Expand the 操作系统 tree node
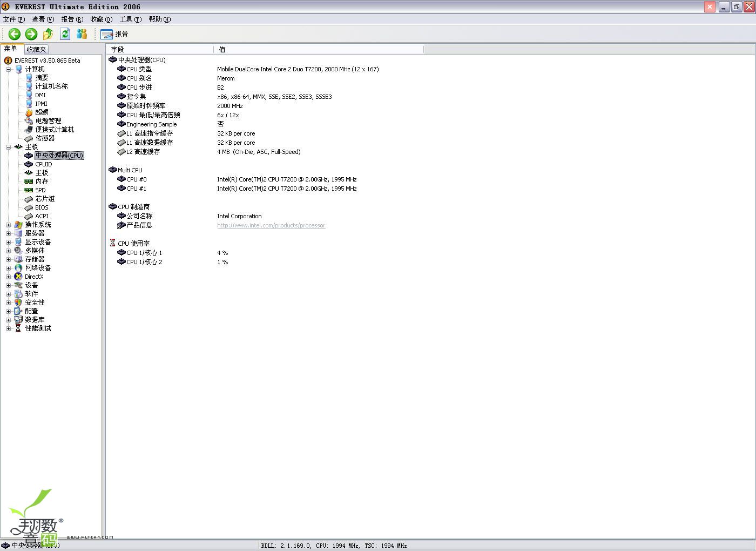This screenshot has height=551, width=756. pos(8,225)
